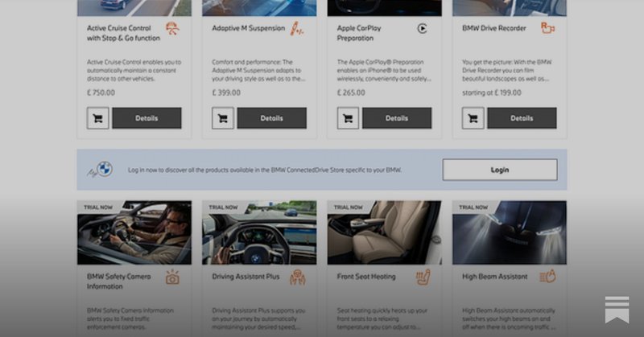Click TRIAL NOW badge on High Beam Assistant
Screen dimensions: 644x337
(473, 208)
